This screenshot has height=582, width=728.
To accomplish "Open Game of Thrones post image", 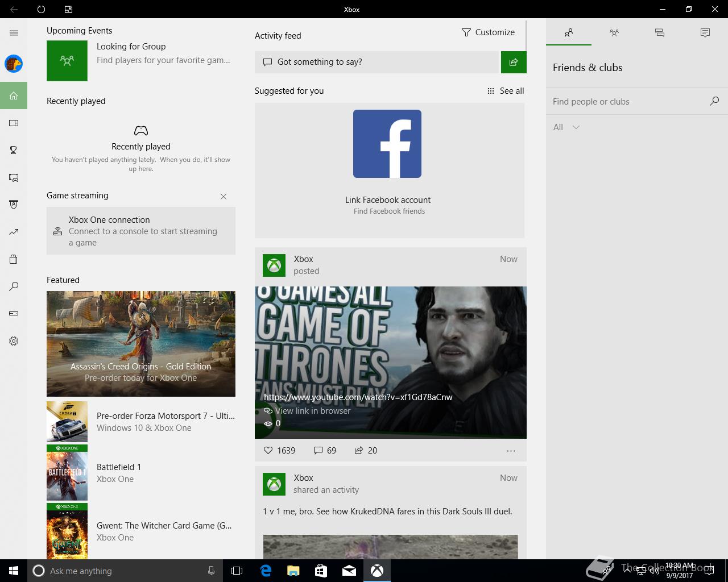I will click(x=391, y=363).
